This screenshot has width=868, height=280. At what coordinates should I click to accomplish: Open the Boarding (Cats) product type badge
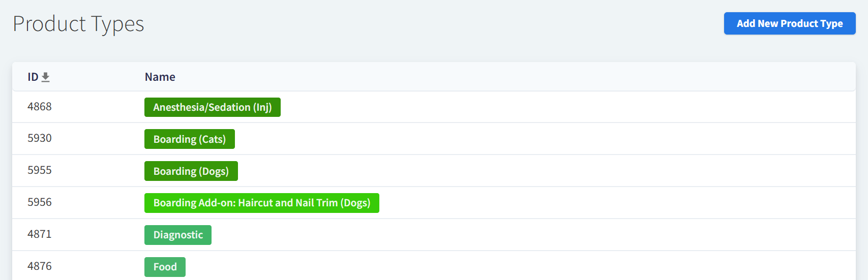(x=189, y=139)
